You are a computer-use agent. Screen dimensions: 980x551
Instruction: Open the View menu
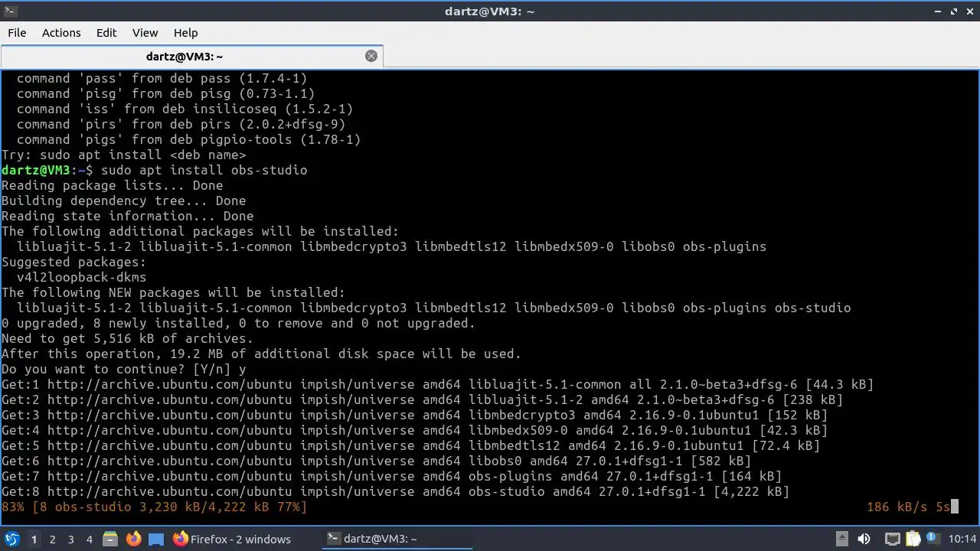click(x=145, y=33)
